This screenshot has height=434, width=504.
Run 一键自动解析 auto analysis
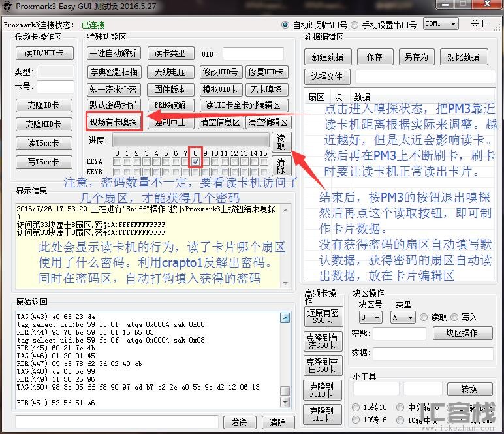tap(114, 53)
